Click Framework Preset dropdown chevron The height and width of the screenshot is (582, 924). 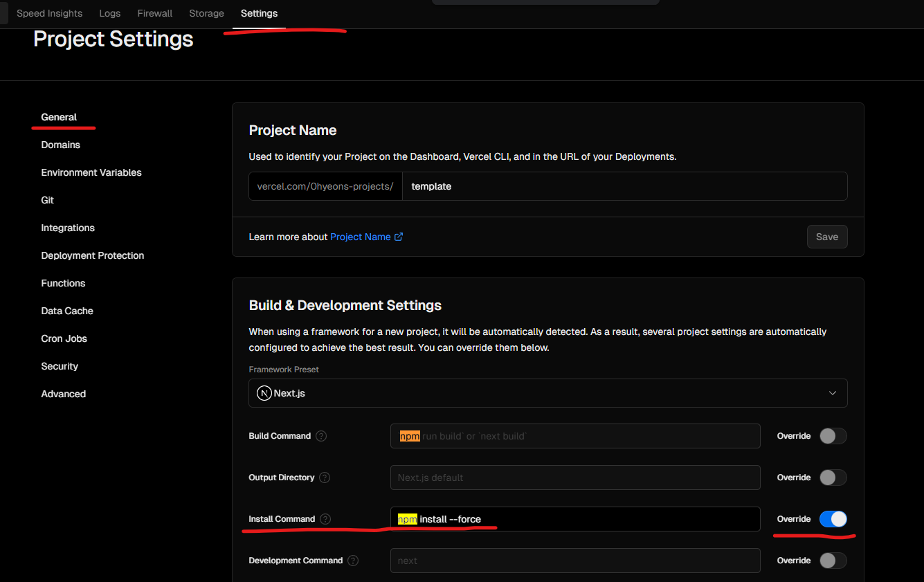(x=833, y=393)
